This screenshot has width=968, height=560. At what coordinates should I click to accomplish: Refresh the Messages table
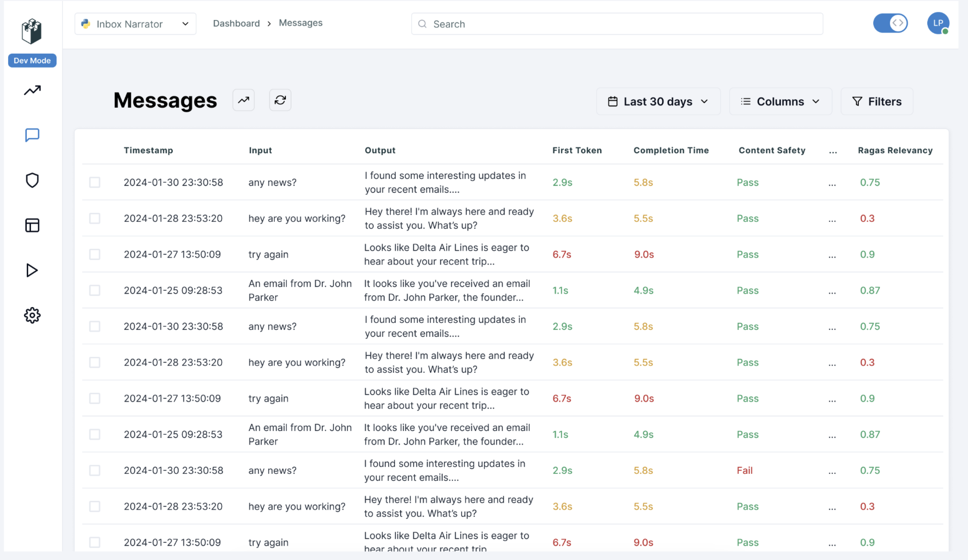point(280,100)
